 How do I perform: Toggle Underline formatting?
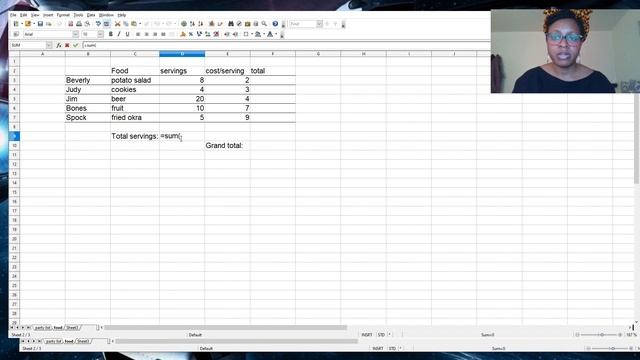127,34
